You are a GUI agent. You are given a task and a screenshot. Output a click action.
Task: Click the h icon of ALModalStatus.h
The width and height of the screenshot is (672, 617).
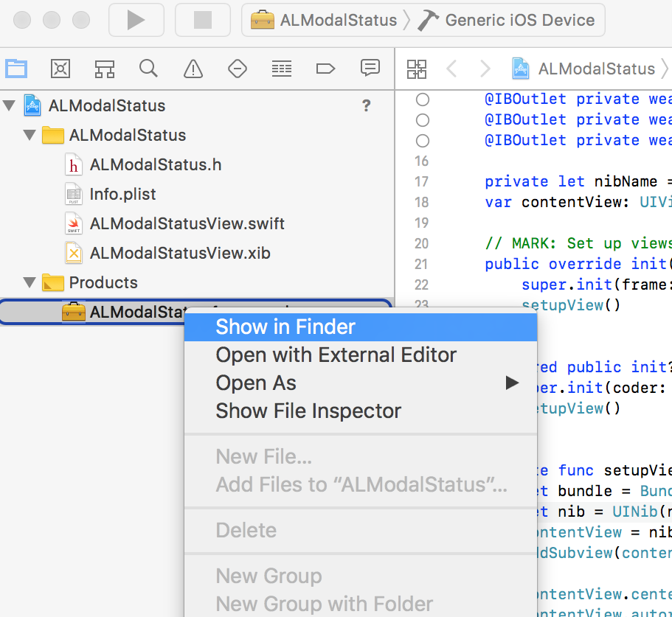coord(74,164)
